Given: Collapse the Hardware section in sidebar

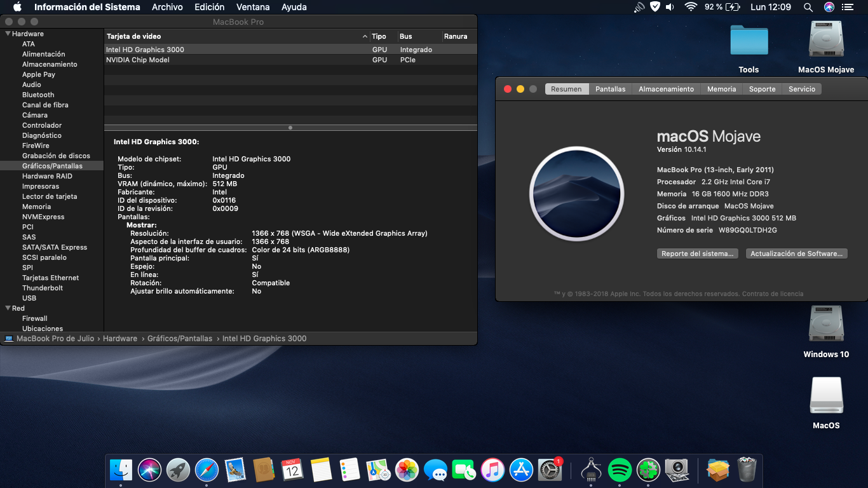Looking at the screenshot, I should pyautogui.click(x=8, y=34).
